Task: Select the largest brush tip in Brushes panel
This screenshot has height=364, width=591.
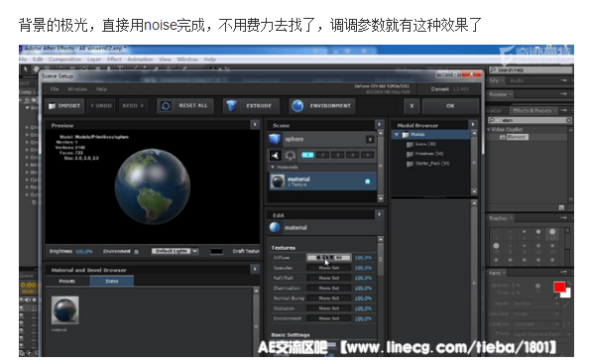Action: tap(552, 232)
